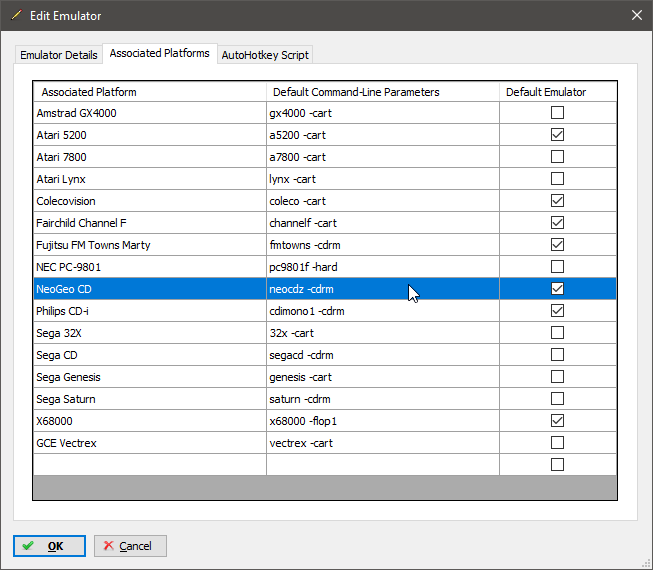The image size is (653, 570).
Task: Toggle Fujitsu FM Towns Marty default checkbox
Action: pos(557,245)
